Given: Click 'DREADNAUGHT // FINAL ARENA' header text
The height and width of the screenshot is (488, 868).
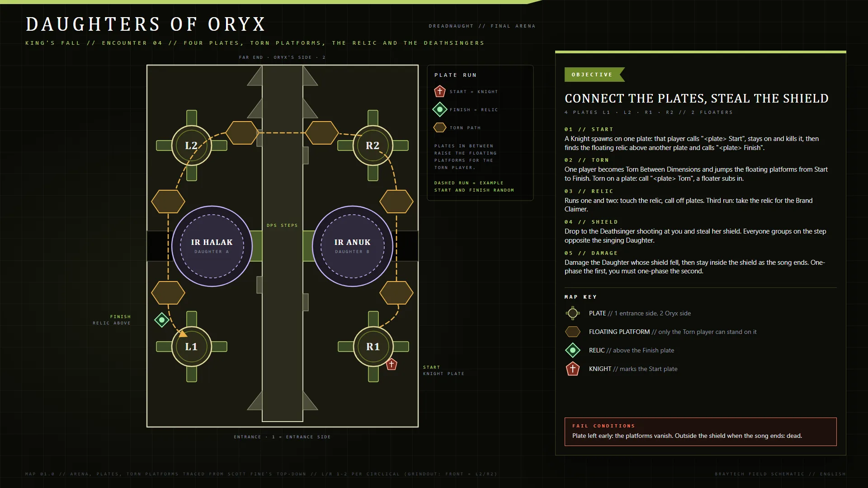Looking at the screenshot, I should (x=482, y=26).
